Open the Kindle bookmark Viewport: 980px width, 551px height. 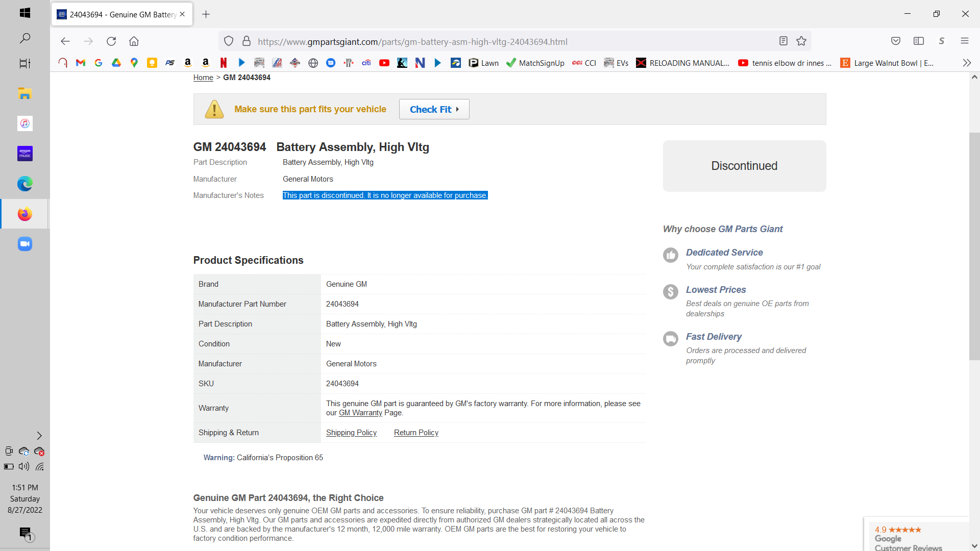[x=402, y=63]
